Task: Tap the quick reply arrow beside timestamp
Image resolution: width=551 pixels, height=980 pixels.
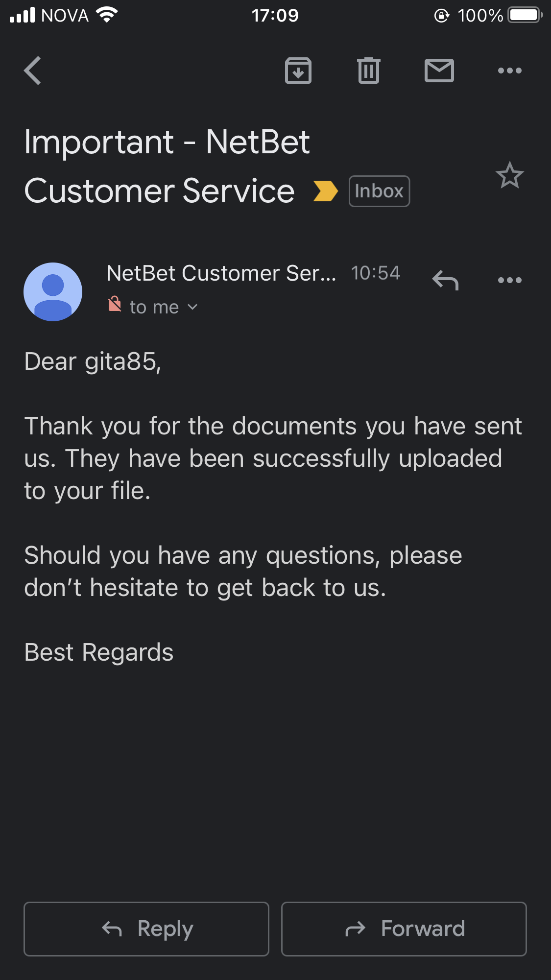Action: 445,280
